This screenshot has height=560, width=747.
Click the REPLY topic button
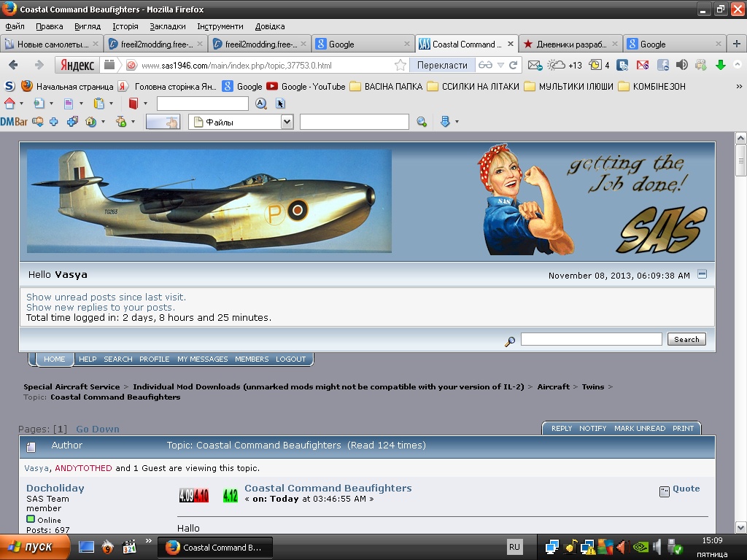coord(561,428)
